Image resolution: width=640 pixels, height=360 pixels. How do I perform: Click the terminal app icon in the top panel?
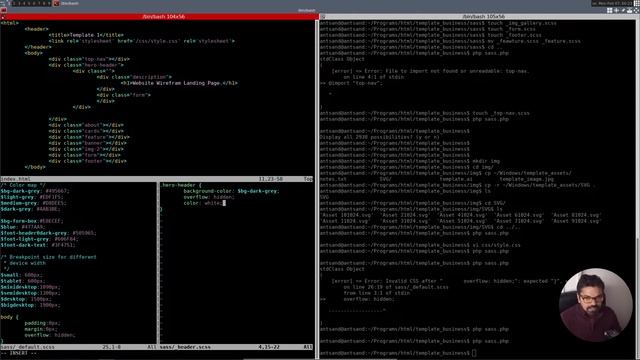[56, 3]
